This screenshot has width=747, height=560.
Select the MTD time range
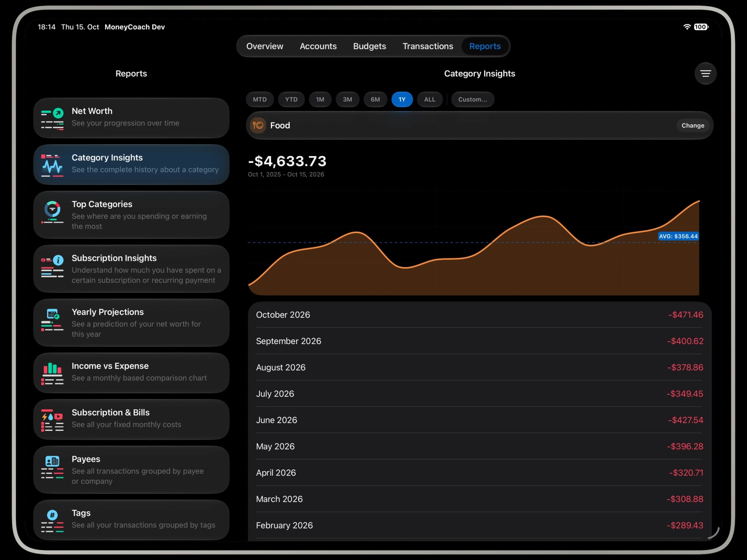pos(260,99)
